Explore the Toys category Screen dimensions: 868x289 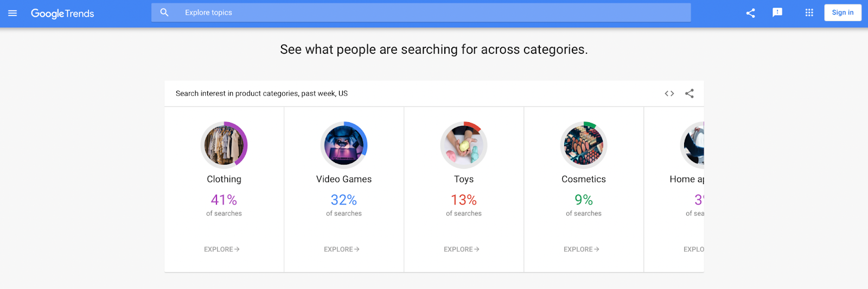point(462,249)
